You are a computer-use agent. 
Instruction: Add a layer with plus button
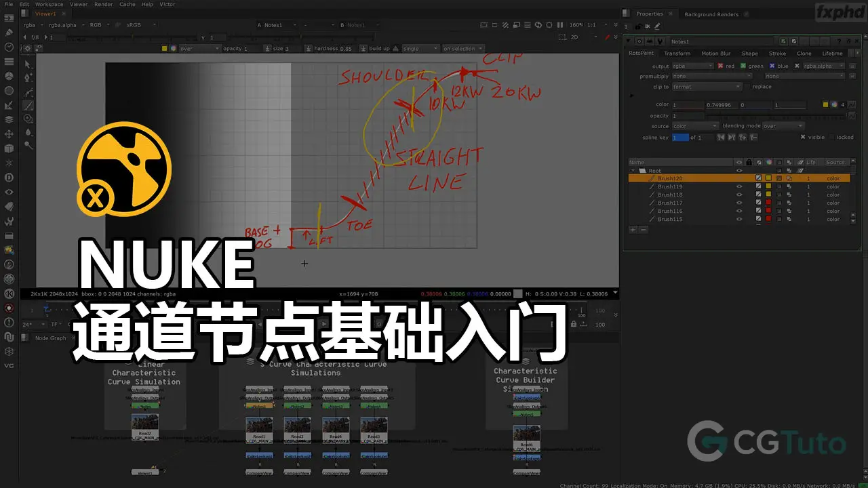click(x=633, y=230)
